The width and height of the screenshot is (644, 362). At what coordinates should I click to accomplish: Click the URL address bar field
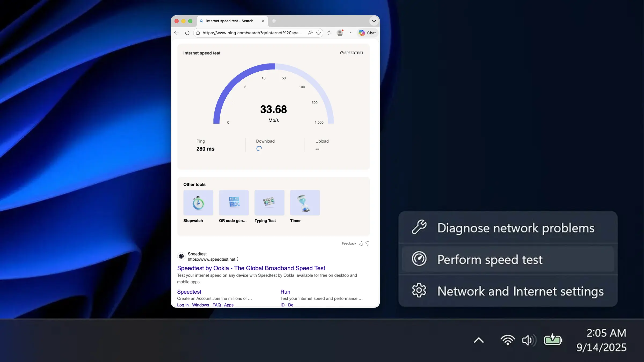252,33
